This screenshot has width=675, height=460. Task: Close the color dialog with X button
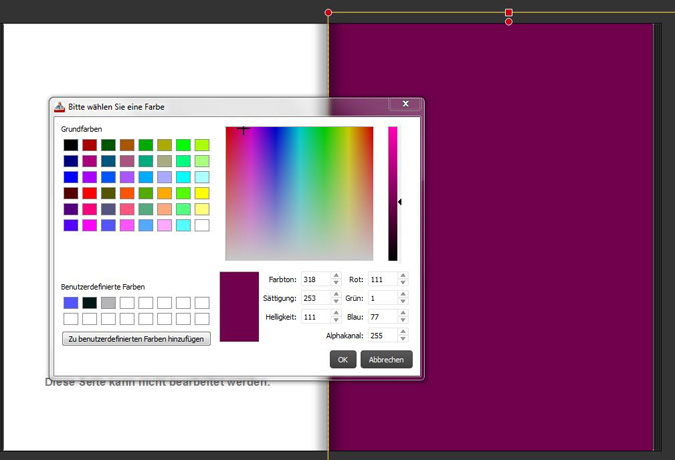point(406,103)
